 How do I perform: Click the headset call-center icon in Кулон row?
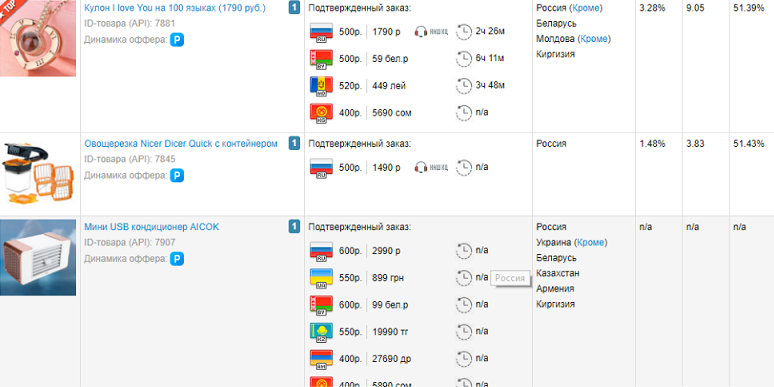tap(421, 32)
